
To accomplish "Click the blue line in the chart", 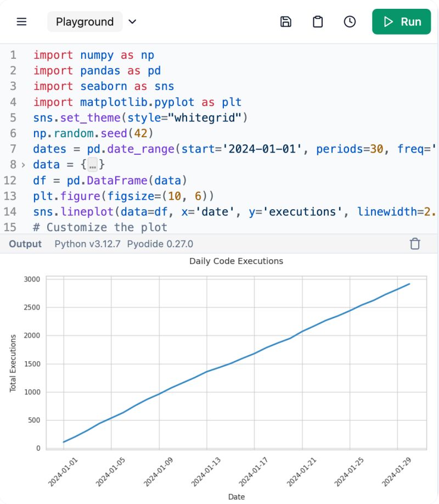I will [236, 361].
